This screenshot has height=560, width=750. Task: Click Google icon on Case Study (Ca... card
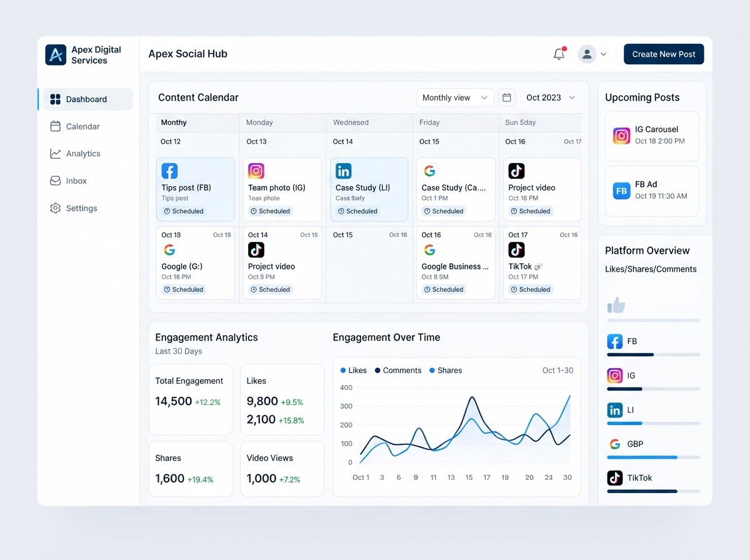(429, 171)
